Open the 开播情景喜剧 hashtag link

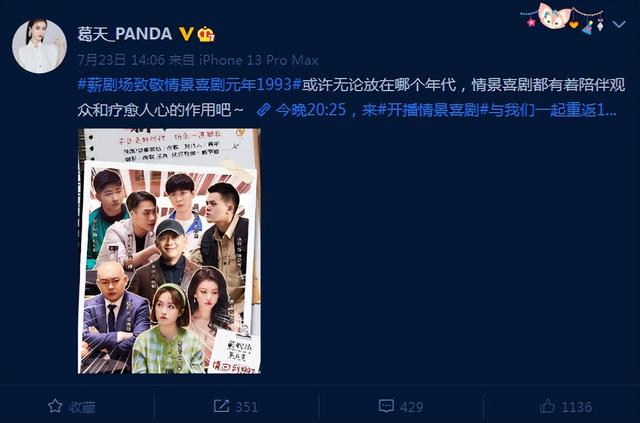[433, 109]
